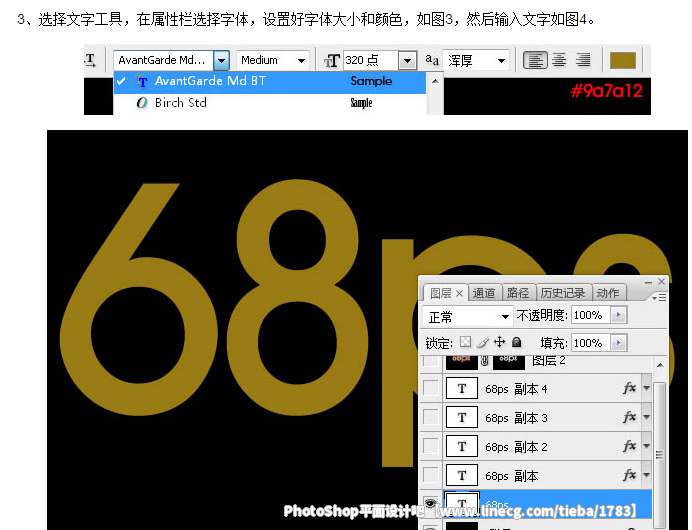Click the lock position move icon
692x530 pixels.
click(499, 343)
